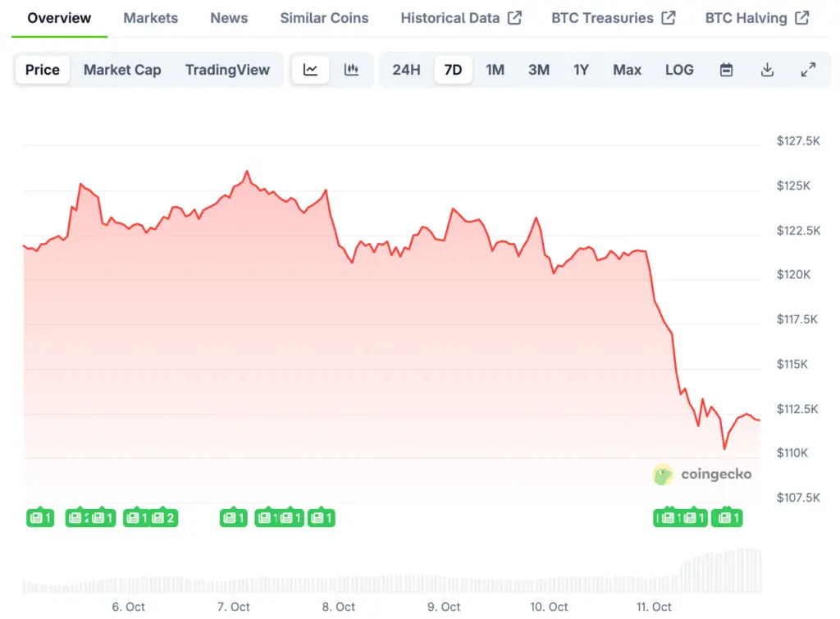Open the Markets tab
Viewport: 840px width, 619px height.
(x=151, y=18)
